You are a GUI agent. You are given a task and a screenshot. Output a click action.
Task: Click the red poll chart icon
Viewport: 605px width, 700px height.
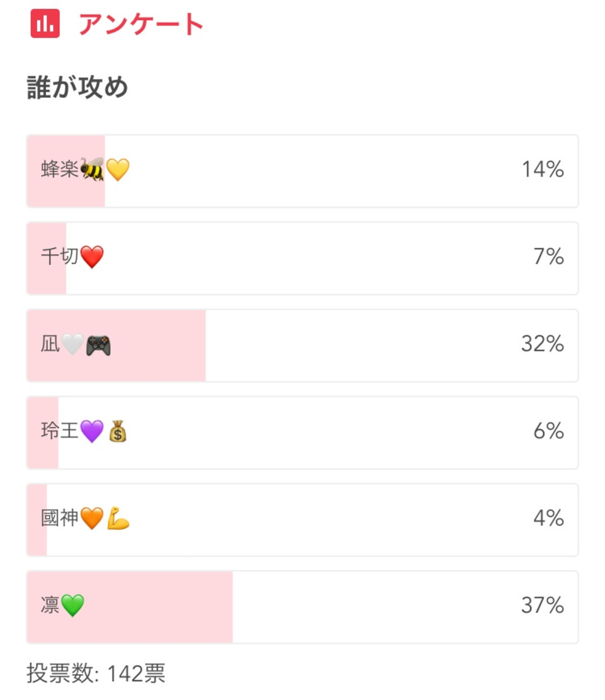tap(45, 23)
